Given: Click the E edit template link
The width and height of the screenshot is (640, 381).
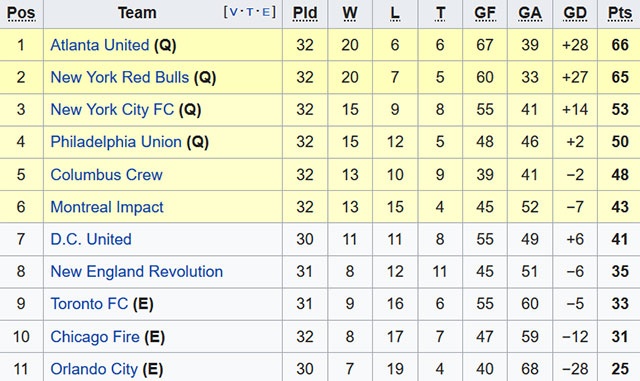Looking at the screenshot, I should pyautogui.click(x=266, y=12).
